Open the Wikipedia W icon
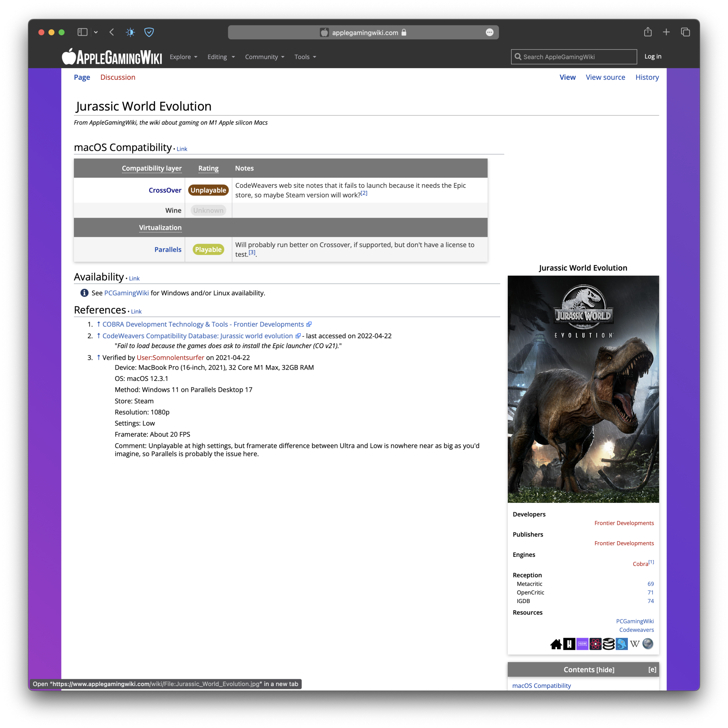Screen dimensions: 728x728 point(634,644)
